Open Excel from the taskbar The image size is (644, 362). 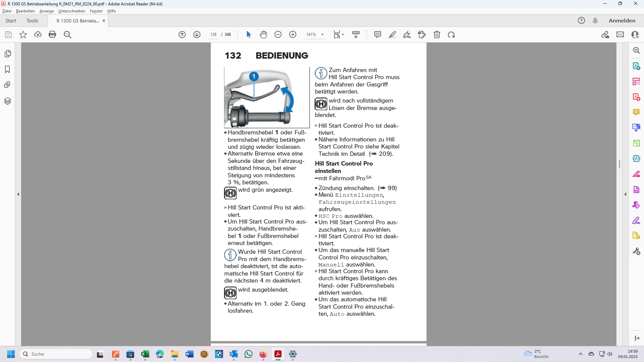tap(145, 354)
